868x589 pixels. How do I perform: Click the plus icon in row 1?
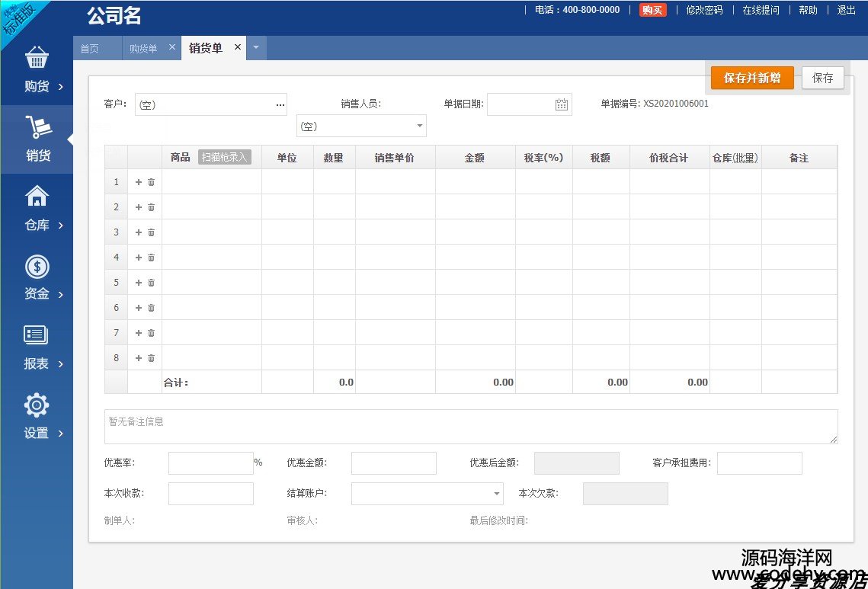click(x=139, y=182)
